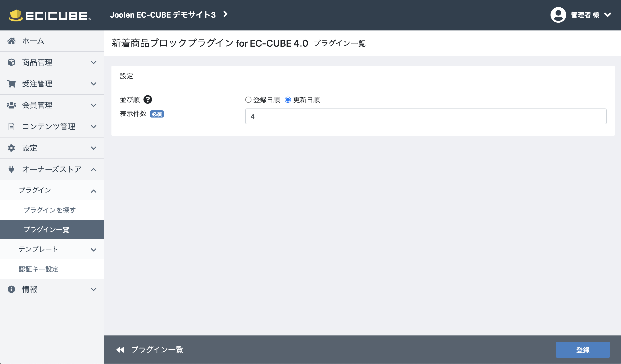This screenshot has height=364, width=621.
Task: Open 受注管理 menu label
Action: pos(37,84)
